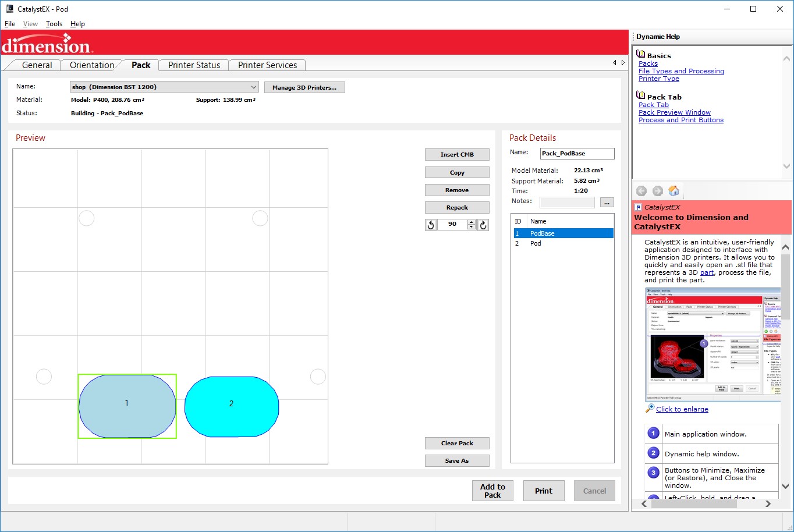Select part 2 in pack preview
Image resolution: width=794 pixels, height=532 pixels.
click(x=232, y=406)
